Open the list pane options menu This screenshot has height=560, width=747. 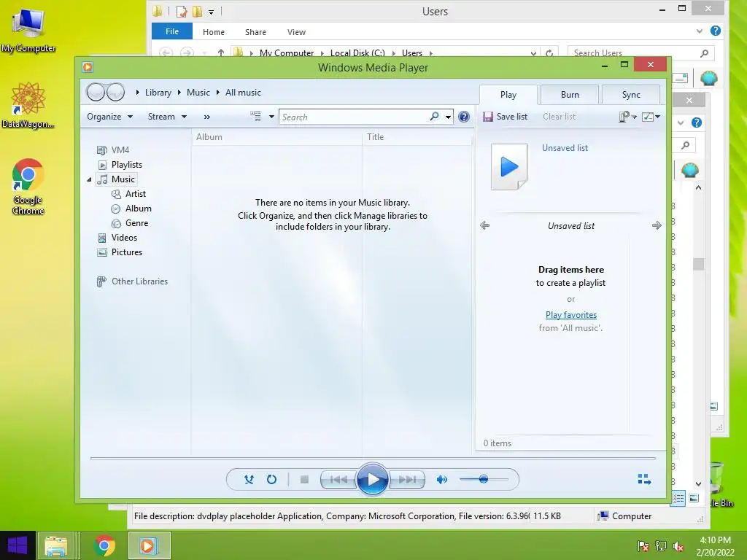click(x=627, y=117)
